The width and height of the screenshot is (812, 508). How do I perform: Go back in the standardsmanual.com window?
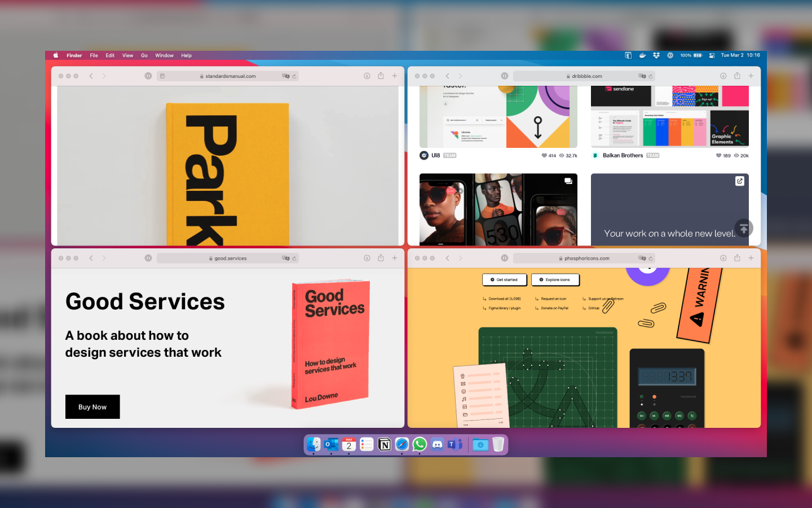point(91,76)
